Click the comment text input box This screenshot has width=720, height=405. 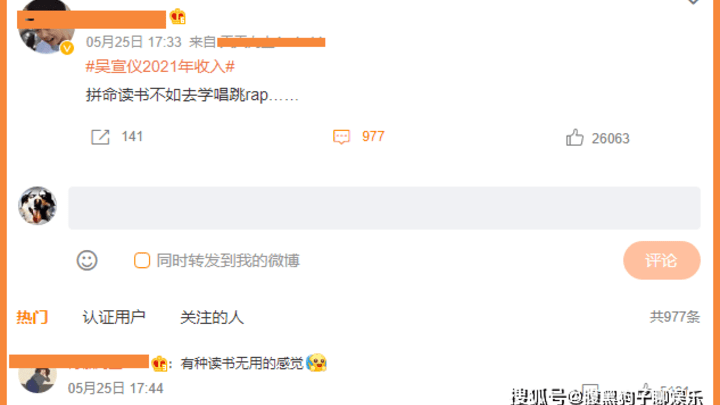384,208
